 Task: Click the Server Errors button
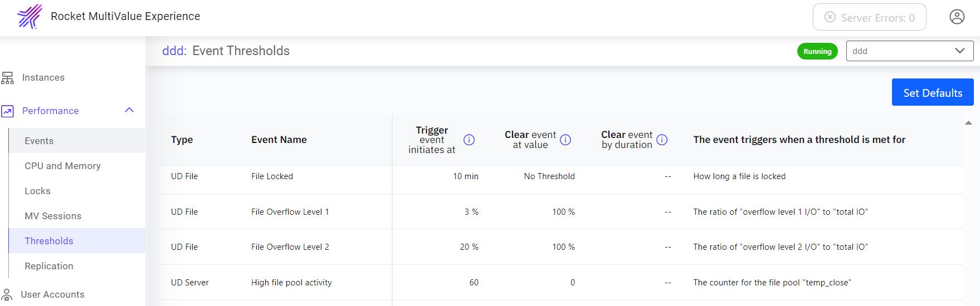[x=869, y=17]
